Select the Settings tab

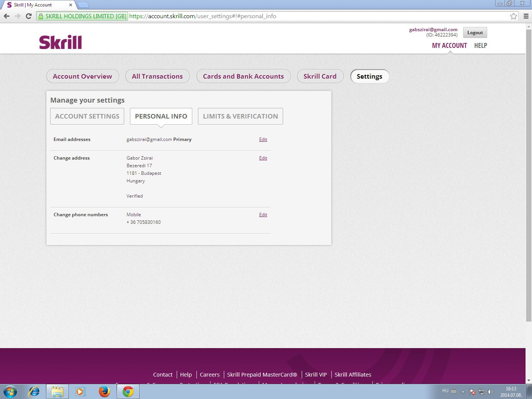pos(369,76)
